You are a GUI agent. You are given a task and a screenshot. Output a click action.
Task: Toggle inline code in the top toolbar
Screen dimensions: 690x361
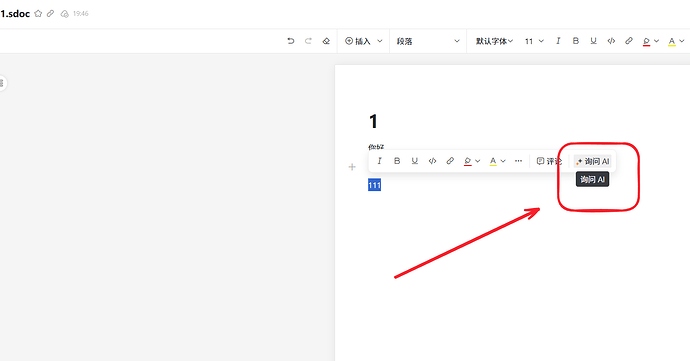611,41
